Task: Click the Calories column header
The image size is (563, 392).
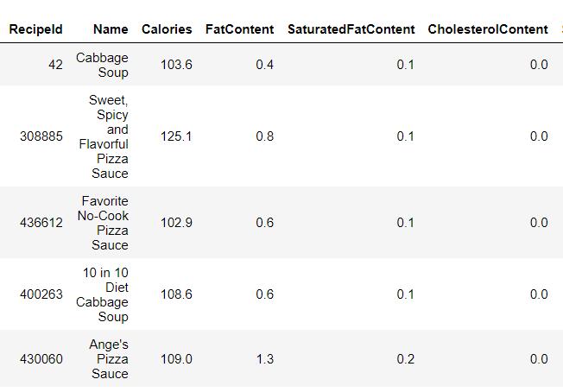Action: pyautogui.click(x=167, y=29)
